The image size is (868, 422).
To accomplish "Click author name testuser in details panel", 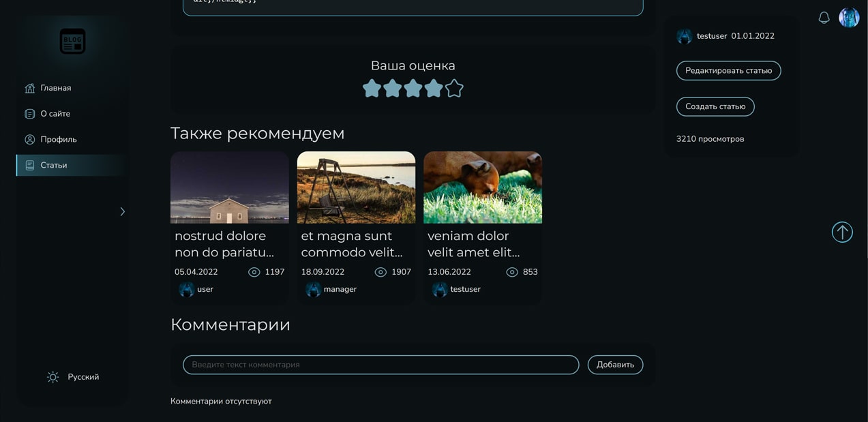I will pyautogui.click(x=712, y=36).
